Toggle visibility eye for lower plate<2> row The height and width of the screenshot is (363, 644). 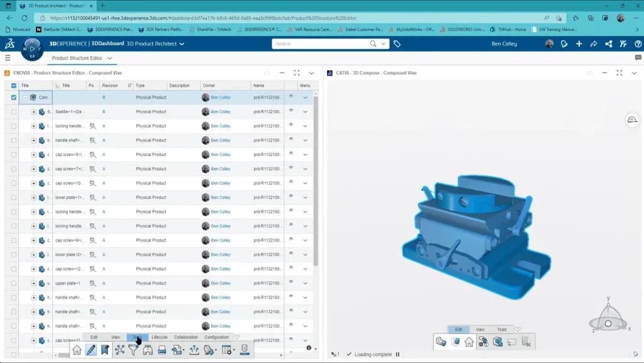tap(291, 254)
